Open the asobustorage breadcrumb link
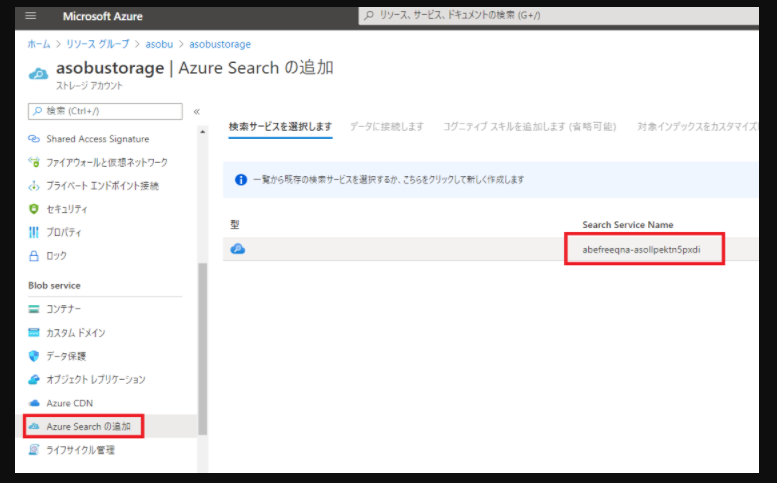The width and height of the screenshot is (777, 483). 220,44
